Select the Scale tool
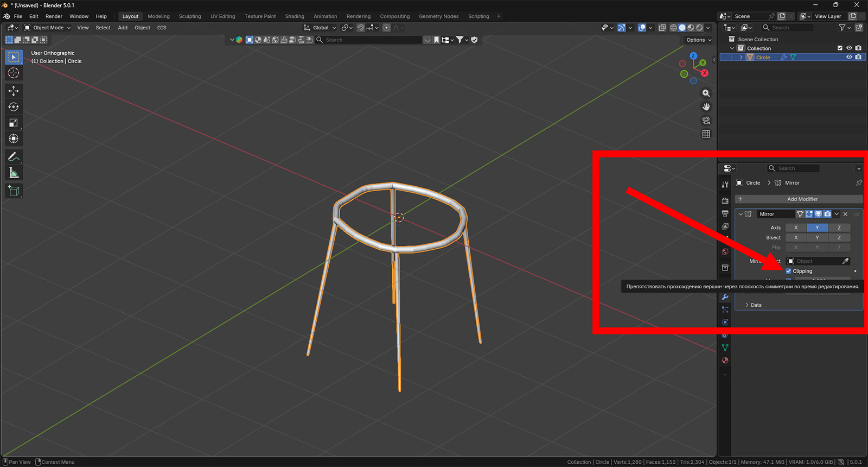868x467 pixels. tap(14, 123)
